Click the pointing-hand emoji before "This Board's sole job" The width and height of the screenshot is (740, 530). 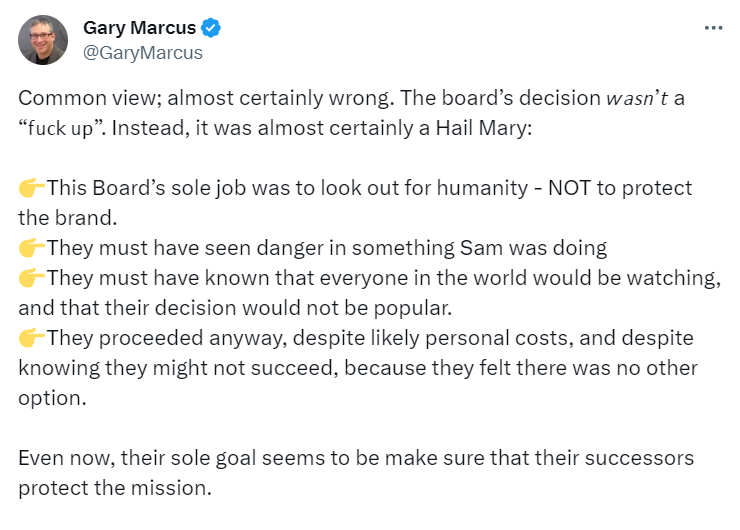click(32, 188)
